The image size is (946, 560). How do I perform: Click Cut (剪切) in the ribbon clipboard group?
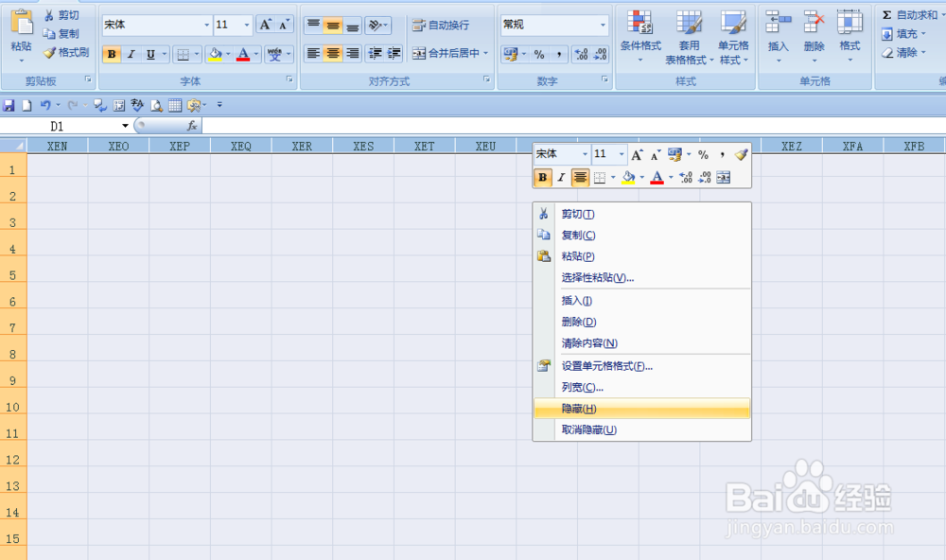(x=61, y=15)
